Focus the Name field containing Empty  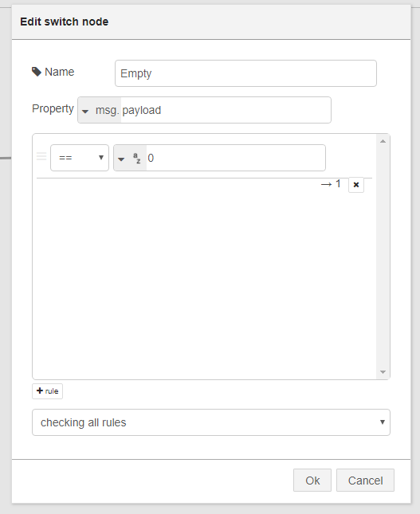[245, 73]
